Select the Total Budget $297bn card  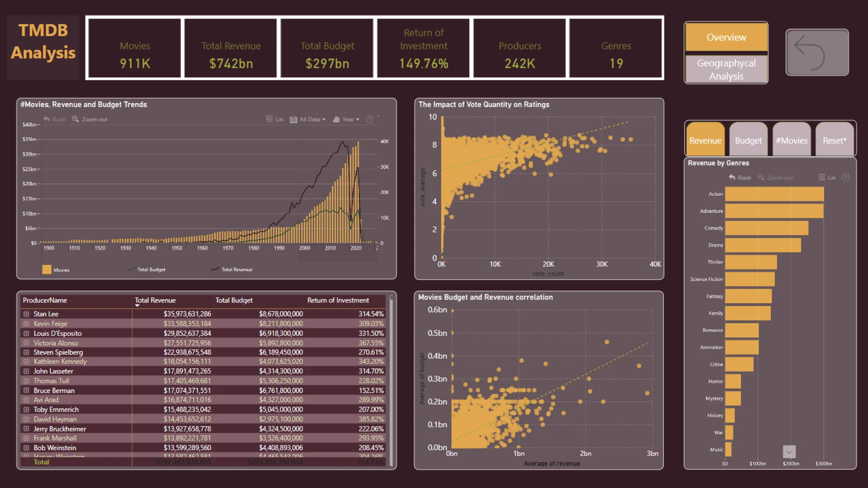pyautogui.click(x=327, y=48)
